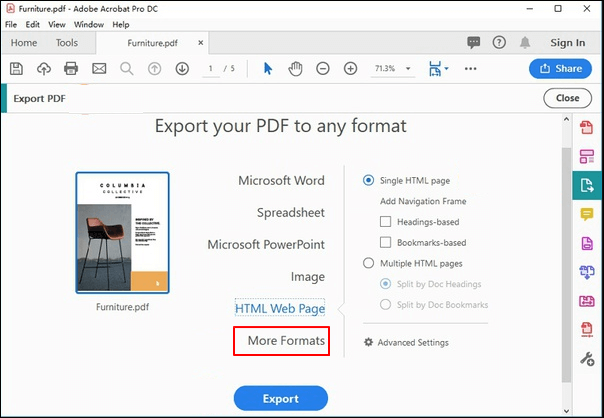Open the blue page-with-arrow icon in the right sidebar
604x418 pixels.
(587, 272)
